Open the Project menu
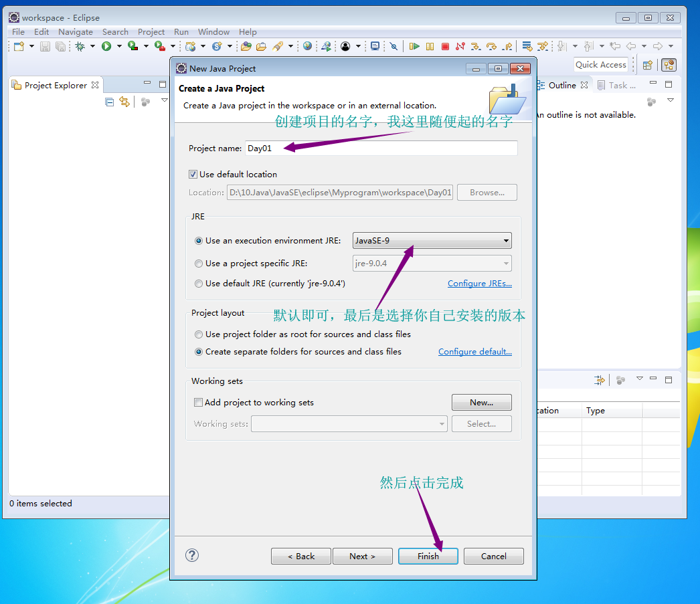The image size is (700, 604). coord(151,32)
